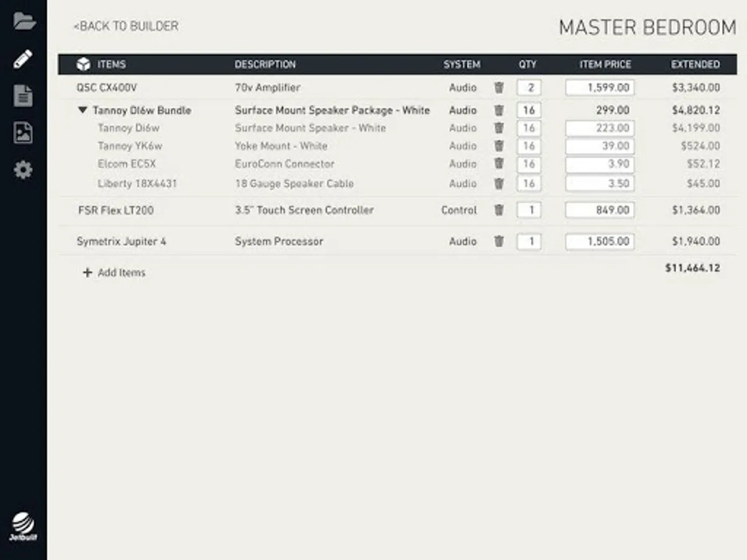The width and height of the screenshot is (747, 560).
Task: Delete the QSC CX400V row with trash icon
Action: [499, 88]
